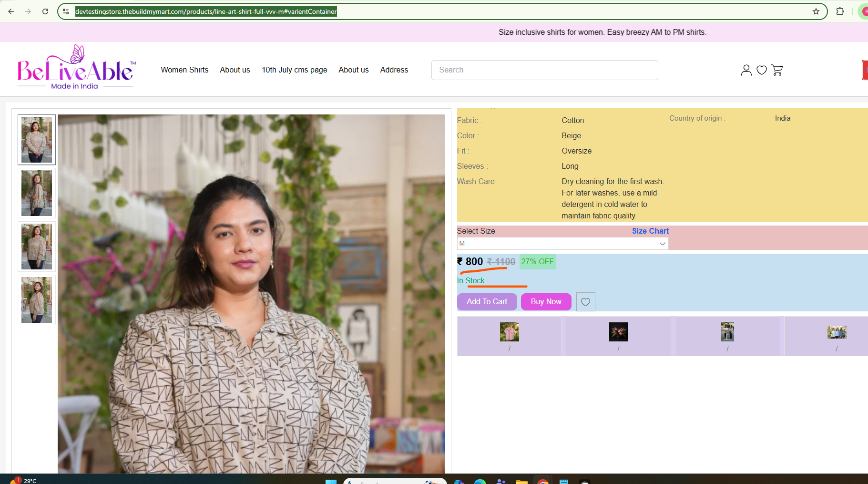Open About us right after Women Shirts
The image size is (868, 484).
pyautogui.click(x=235, y=70)
